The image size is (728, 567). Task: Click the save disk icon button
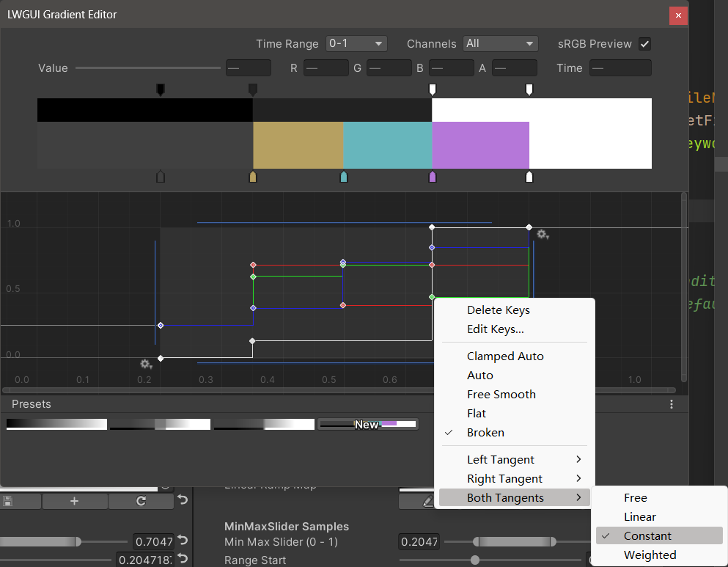coord(8,501)
